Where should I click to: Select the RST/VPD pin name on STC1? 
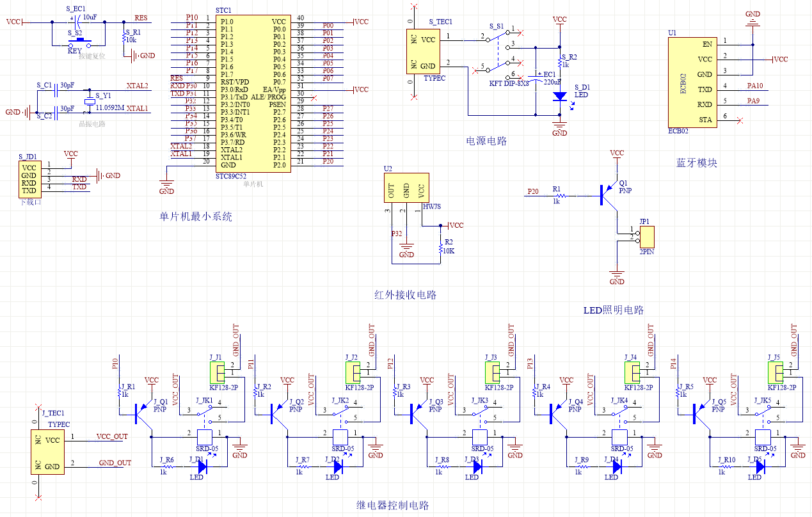(x=234, y=82)
